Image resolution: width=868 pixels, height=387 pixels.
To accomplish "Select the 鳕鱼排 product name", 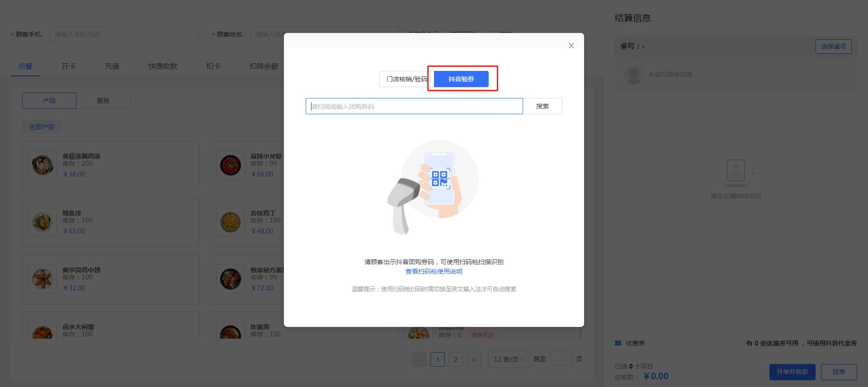I will [72, 213].
